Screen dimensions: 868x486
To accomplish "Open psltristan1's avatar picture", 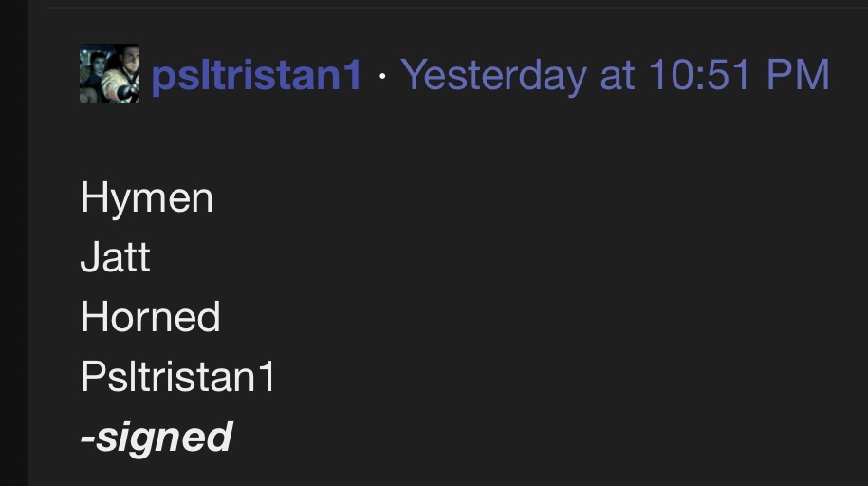I will [109, 74].
